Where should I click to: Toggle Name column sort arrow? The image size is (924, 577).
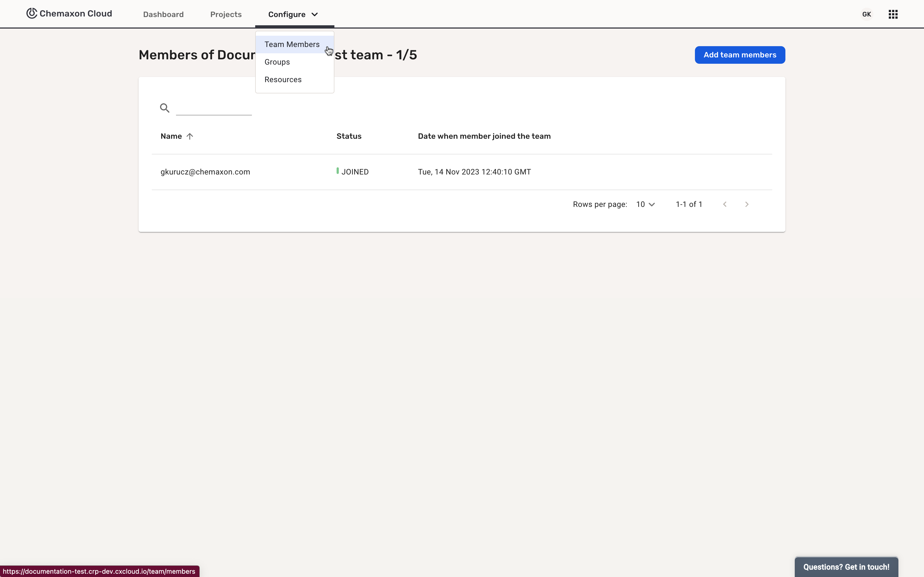tap(190, 136)
